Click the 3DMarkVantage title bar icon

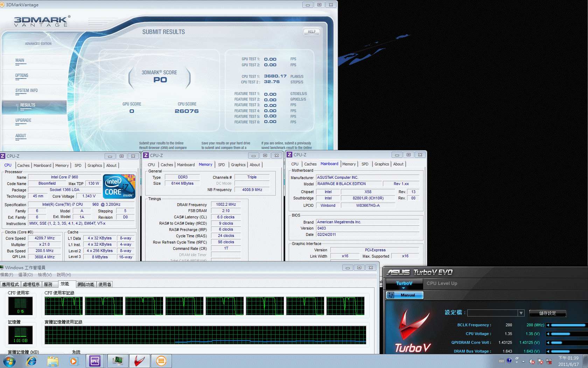click(2, 5)
